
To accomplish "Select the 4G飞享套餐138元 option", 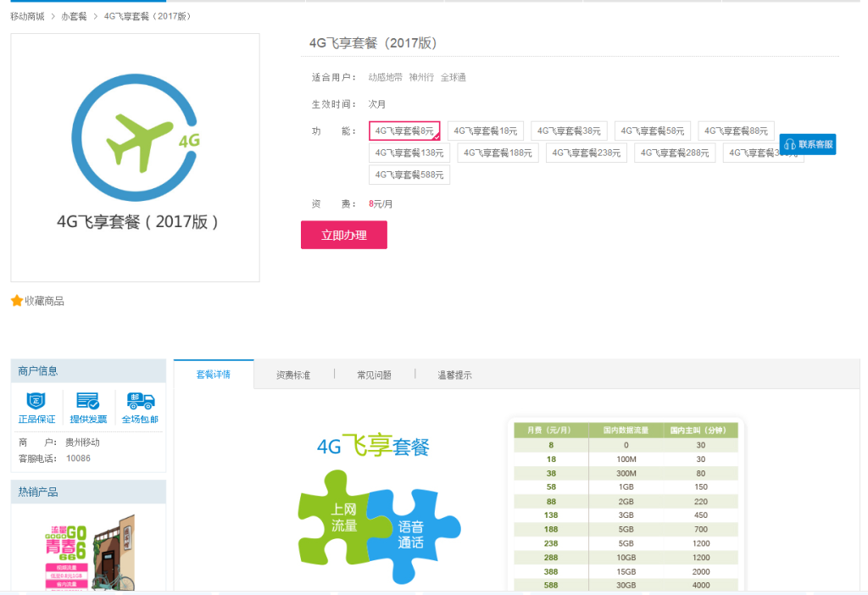I will tap(409, 153).
